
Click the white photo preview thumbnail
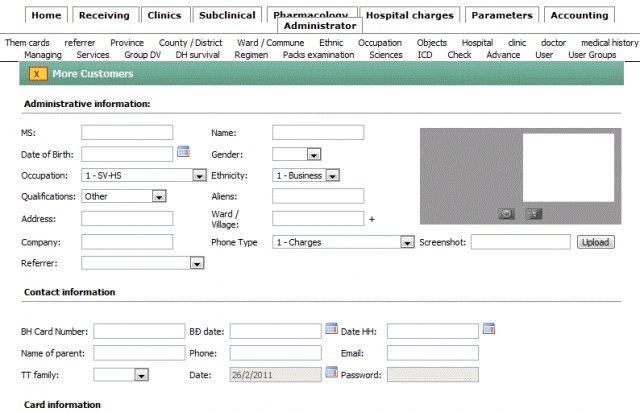click(568, 167)
